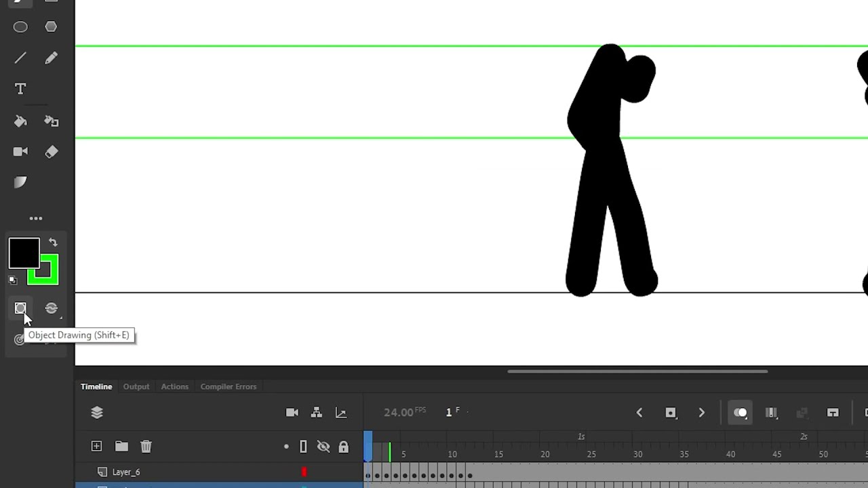Select the Text tool

pyautogui.click(x=20, y=89)
